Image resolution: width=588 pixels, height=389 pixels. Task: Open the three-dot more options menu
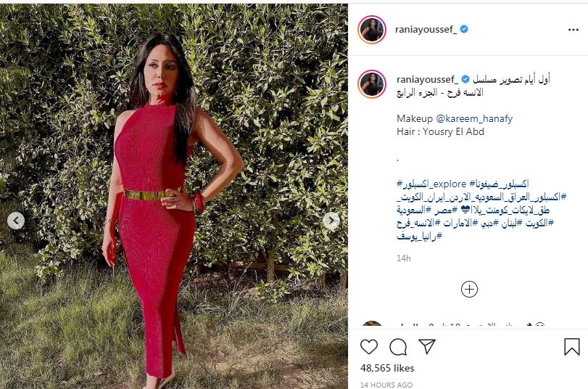573,30
